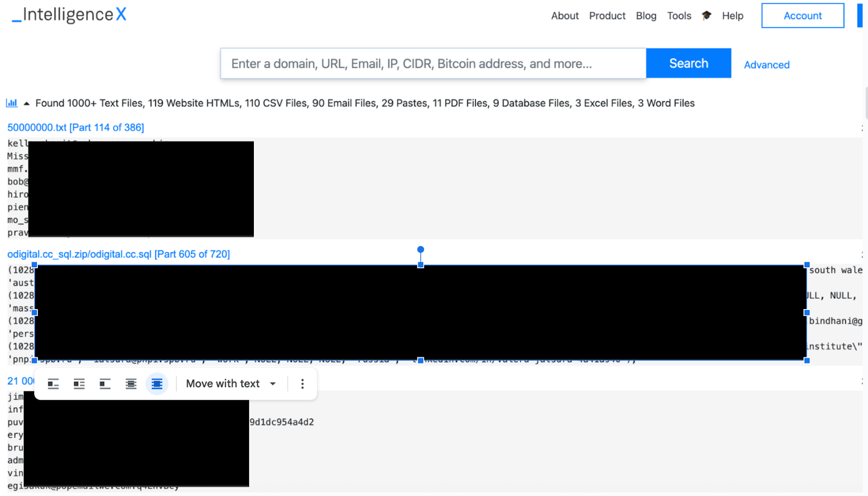Screen dimensions: 868x496
Task: Open the Tools menu item
Action: [x=679, y=16]
